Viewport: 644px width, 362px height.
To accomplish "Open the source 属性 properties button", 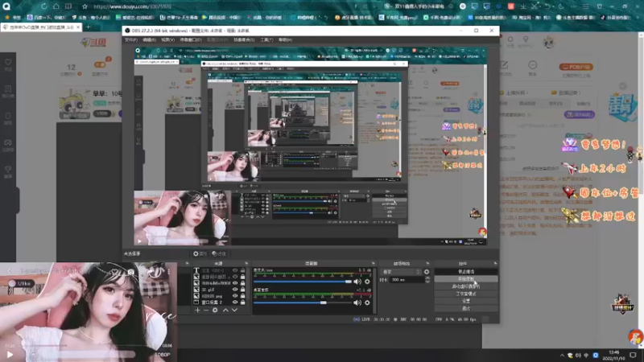I will [200, 254].
